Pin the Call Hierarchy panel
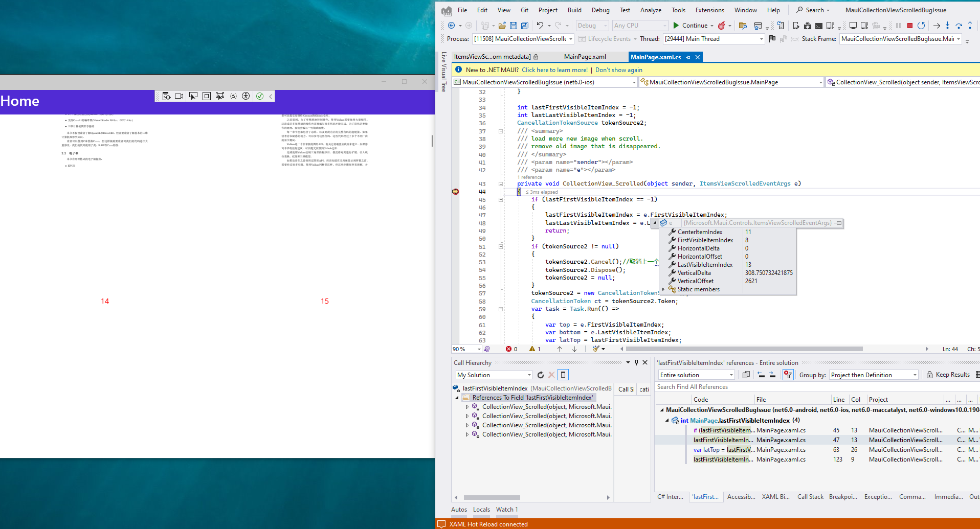 click(636, 362)
